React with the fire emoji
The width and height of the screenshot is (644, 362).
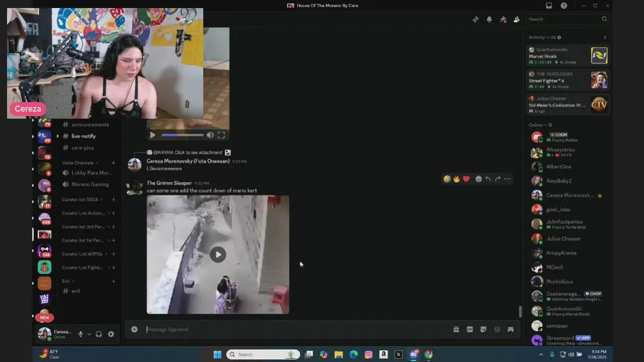pos(456,179)
